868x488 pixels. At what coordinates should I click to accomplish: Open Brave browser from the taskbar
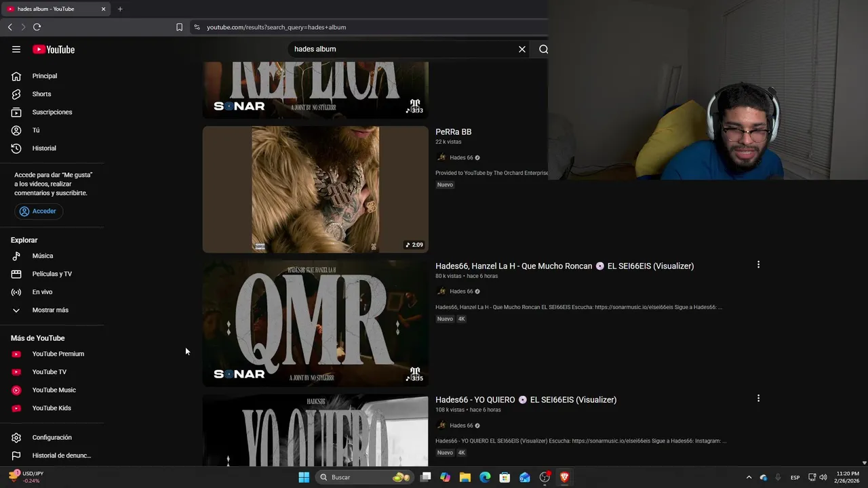[x=564, y=477]
